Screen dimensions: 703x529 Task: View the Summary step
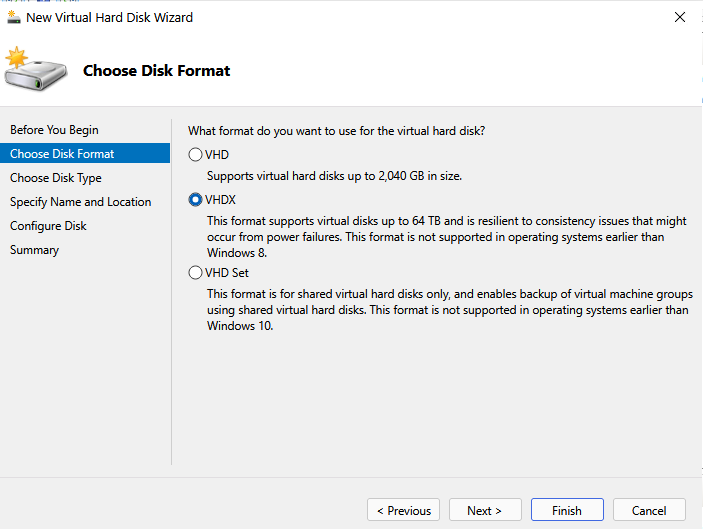tap(34, 250)
